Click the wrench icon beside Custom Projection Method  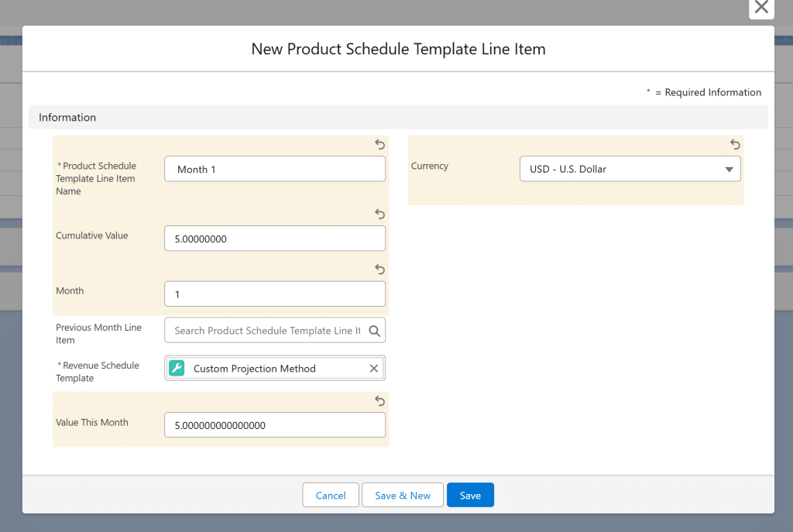[177, 369]
